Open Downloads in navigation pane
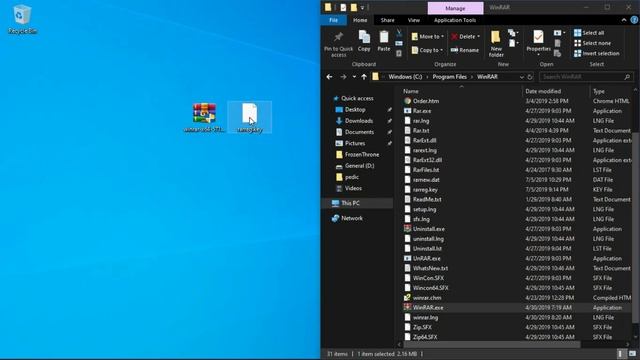Viewport: 640px width, 360px height. tap(359, 121)
